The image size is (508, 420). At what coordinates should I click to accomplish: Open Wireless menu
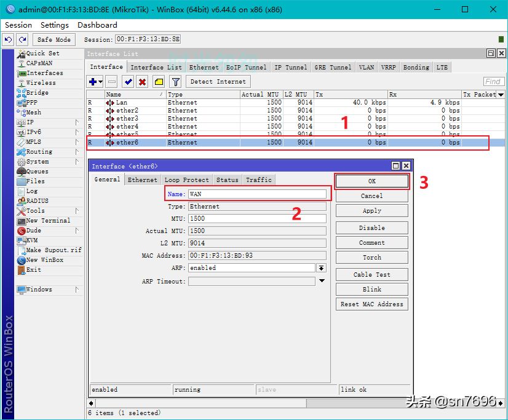(41, 83)
